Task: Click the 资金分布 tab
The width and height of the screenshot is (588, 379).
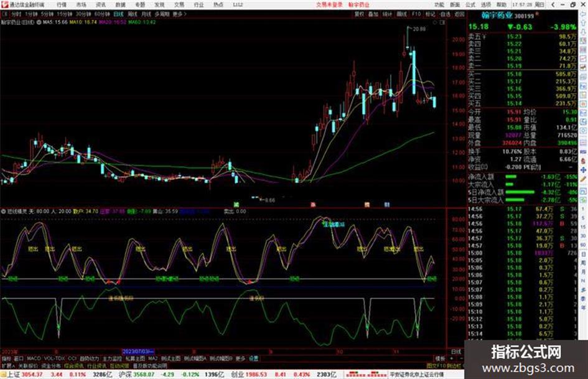Action: pos(51,365)
